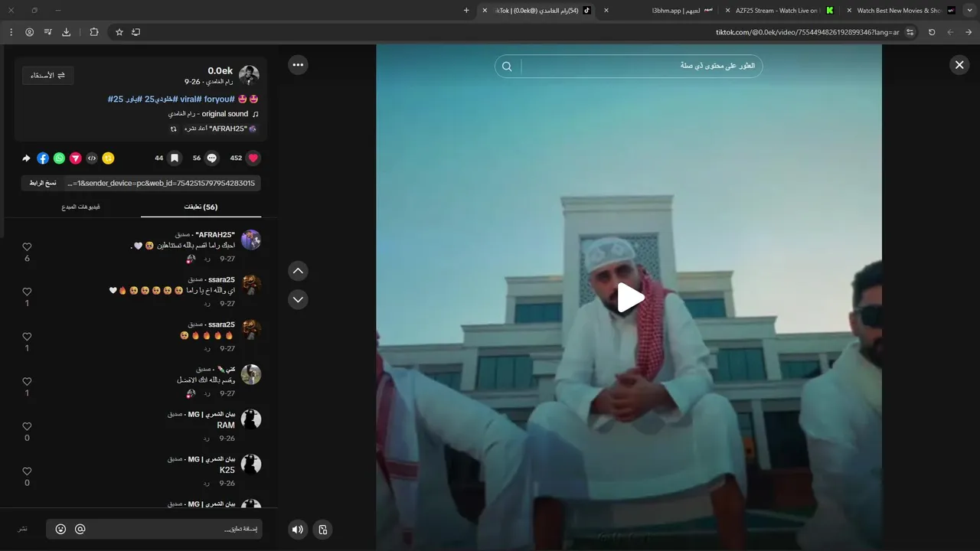
Task: Open the AFRAH25 commenter avatar
Action: (x=251, y=240)
